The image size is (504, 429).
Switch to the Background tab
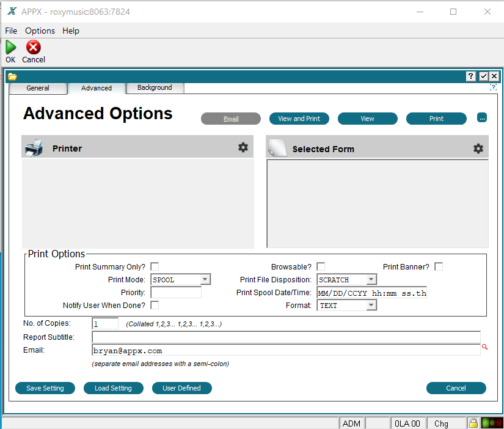click(155, 87)
